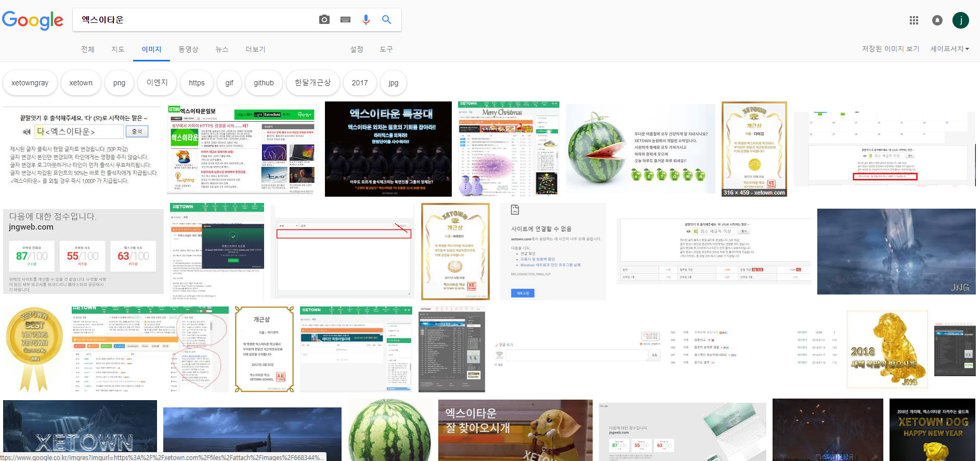The width and height of the screenshot is (980, 461).
Task: Filter by the 이엔지 chip
Action: tap(157, 83)
